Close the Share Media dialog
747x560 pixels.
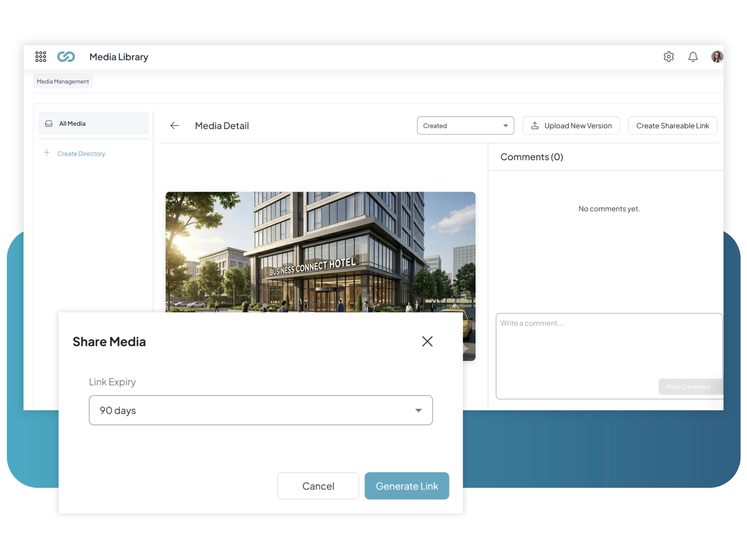(x=427, y=341)
